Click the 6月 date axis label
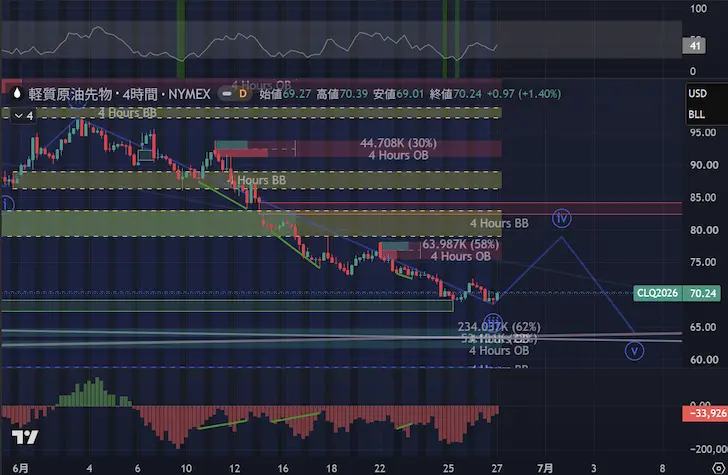The height and width of the screenshot is (475, 728). [x=20, y=468]
